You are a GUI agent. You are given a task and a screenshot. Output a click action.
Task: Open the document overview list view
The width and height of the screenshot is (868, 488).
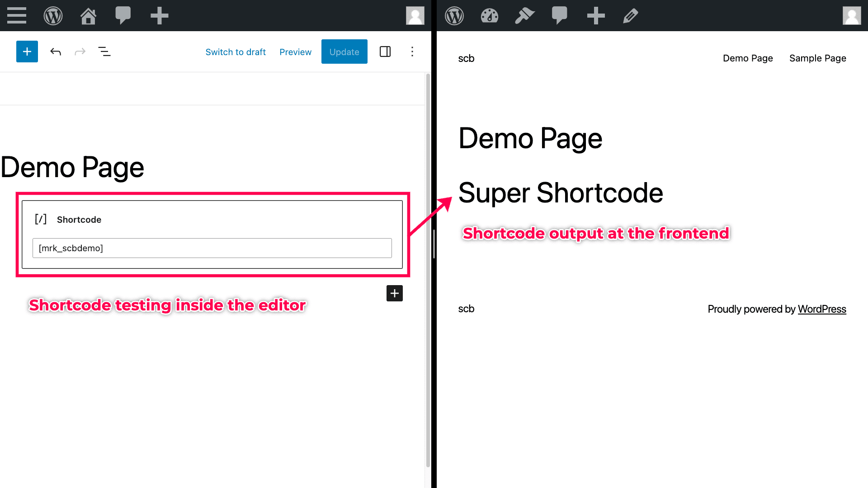[104, 52]
